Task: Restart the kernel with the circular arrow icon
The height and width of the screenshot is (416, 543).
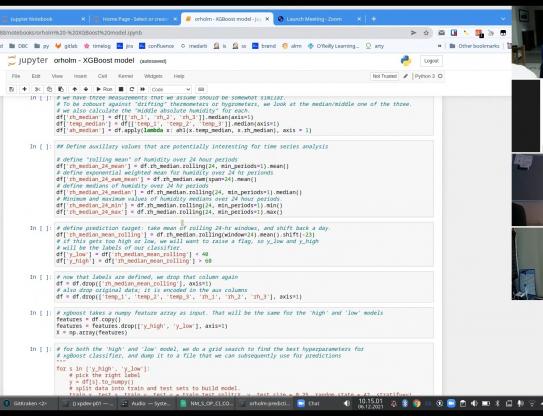Action: point(132,89)
